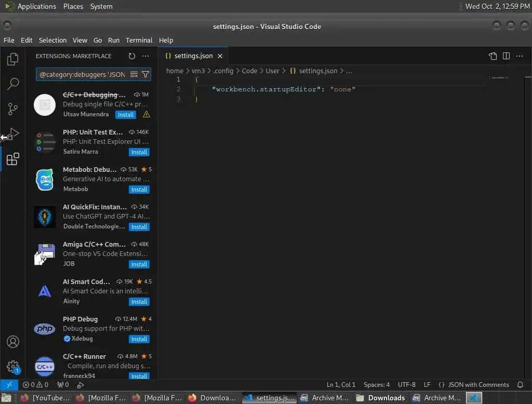Install AI QuickFix extension
This screenshot has width=532, height=404.
139,226
